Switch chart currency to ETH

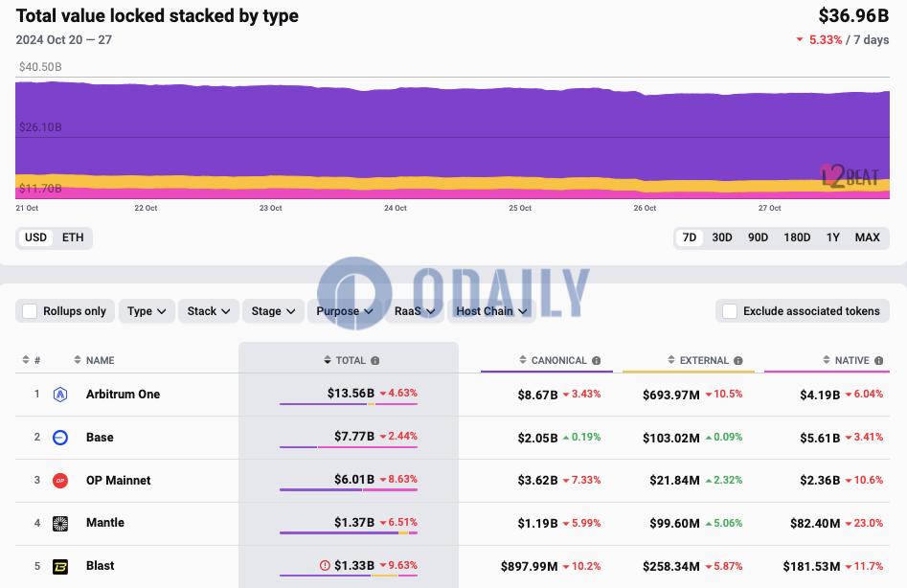(73, 237)
